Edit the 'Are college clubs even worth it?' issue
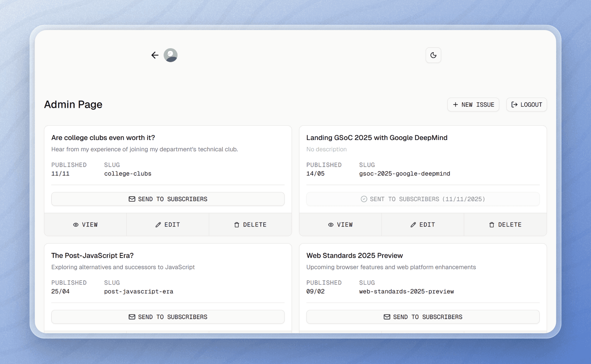This screenshot has height=364, width=591. click(167, 224)
